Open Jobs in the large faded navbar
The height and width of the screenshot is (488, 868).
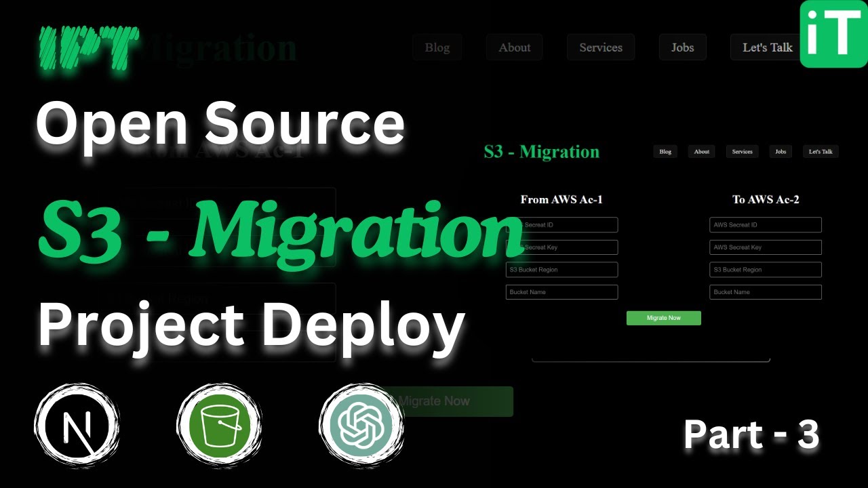[x=683, y=47]
